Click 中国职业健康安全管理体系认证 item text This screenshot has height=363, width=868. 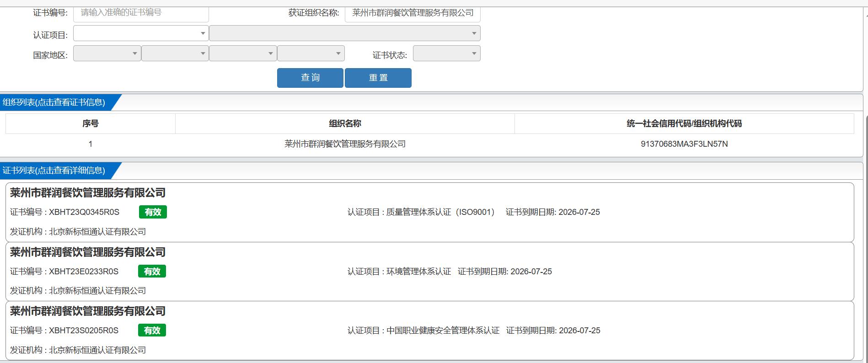[443, 331]
